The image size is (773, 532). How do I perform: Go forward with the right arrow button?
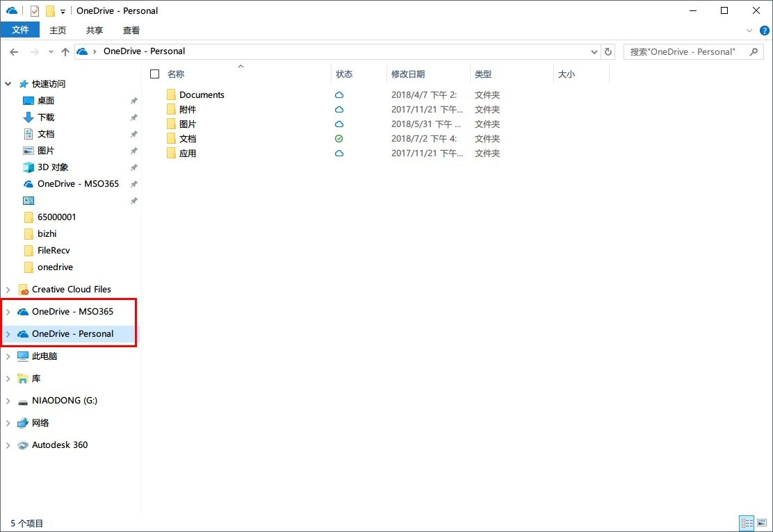click(34, 51)
